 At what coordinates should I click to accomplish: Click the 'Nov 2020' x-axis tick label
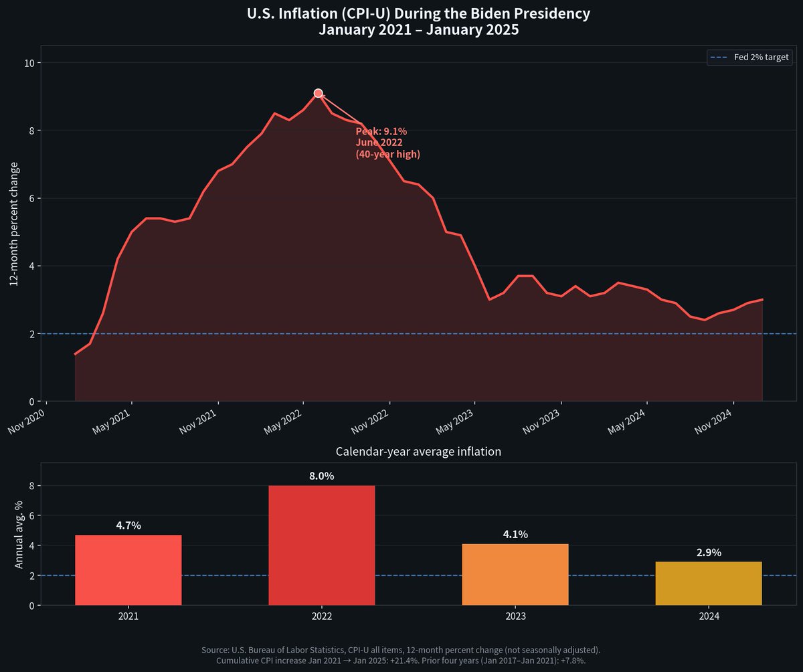(27, 420)
